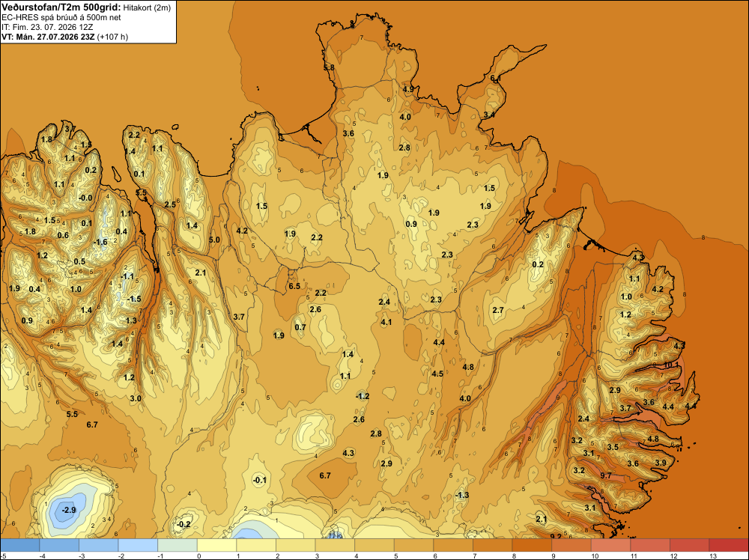749x560 pixels.
Task: Select the temperature value "0.6"
Action: point(63,235)
